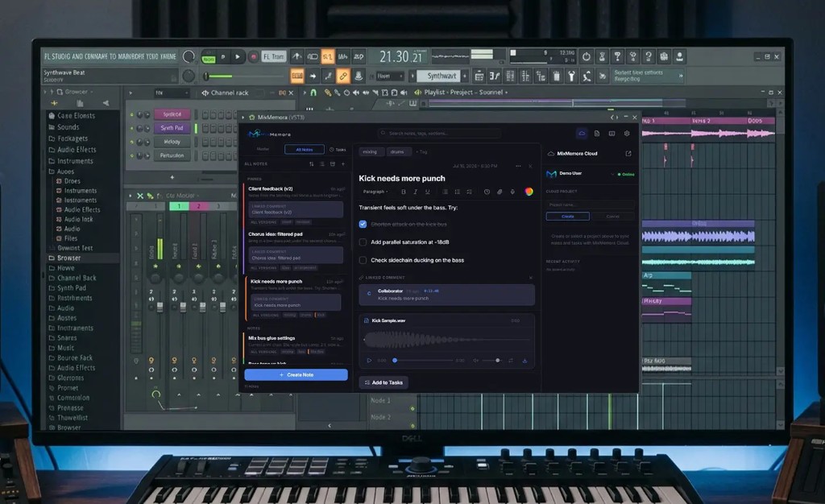The width and height of the screenshot is (825, 504).
Task: Click the play button in FL Studio transport
Action: tap(238, 56)
